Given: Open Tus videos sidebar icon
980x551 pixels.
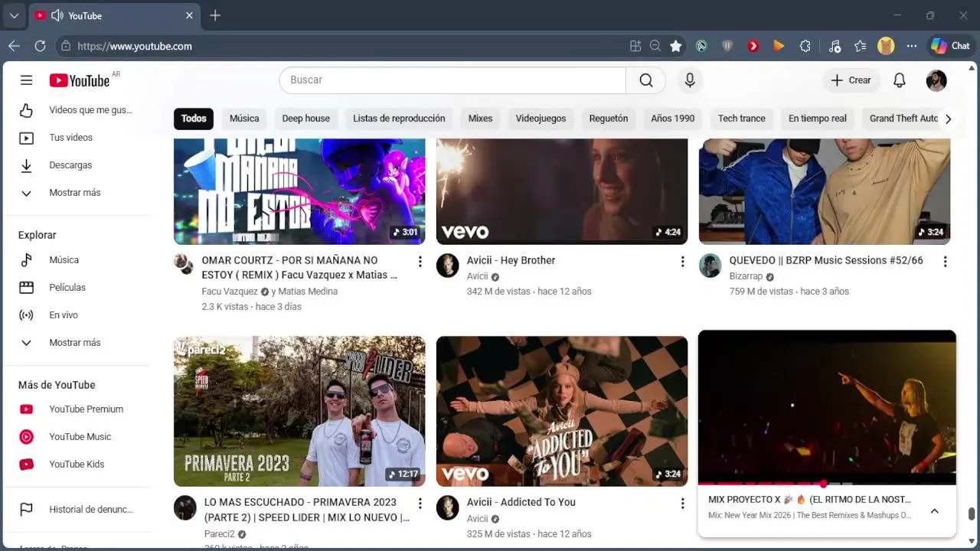Looking at the screenshot, I should pyautogui.click(x=26, y=138).
